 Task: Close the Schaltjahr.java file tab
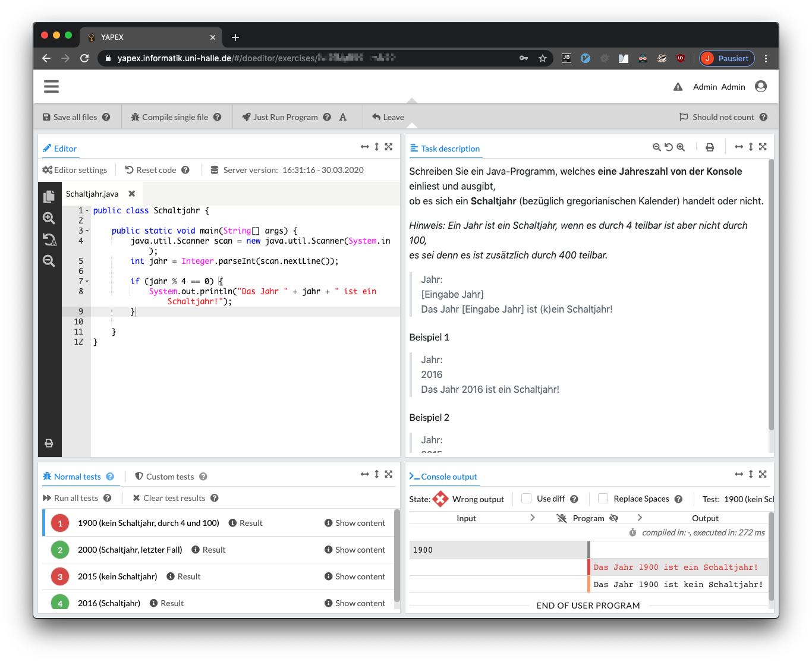pyautogui.click(x=132, y=194)
